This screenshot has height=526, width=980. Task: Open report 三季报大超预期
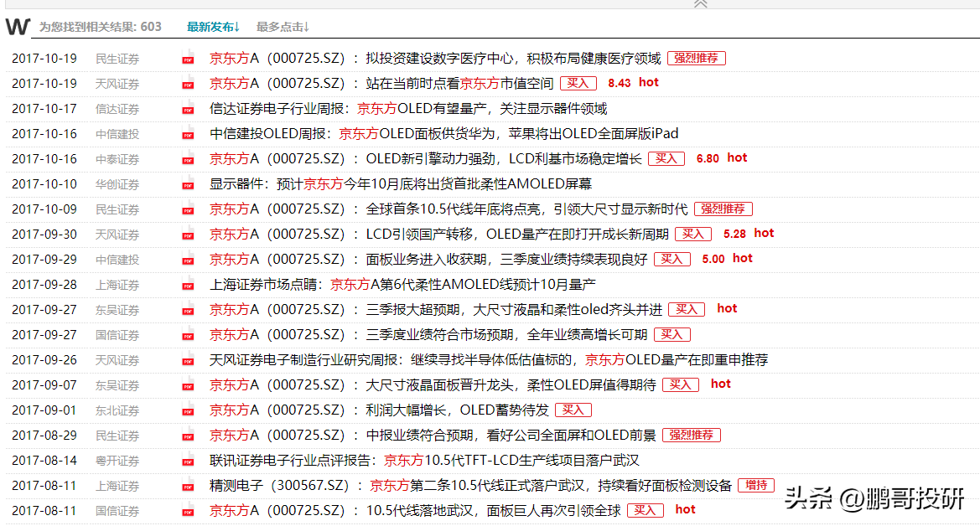(x=436, y=310)
